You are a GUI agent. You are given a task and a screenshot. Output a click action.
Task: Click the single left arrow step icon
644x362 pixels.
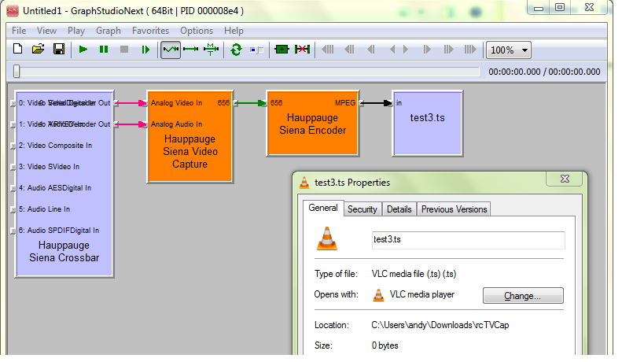coord(392,50)
